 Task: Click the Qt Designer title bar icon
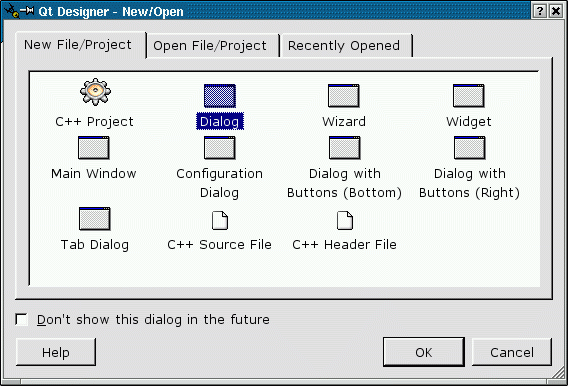(x=12, y=11)
